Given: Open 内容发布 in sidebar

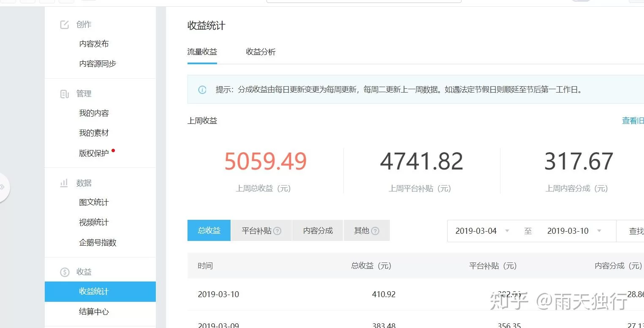Looking at the screenshot, I should 94,44.
